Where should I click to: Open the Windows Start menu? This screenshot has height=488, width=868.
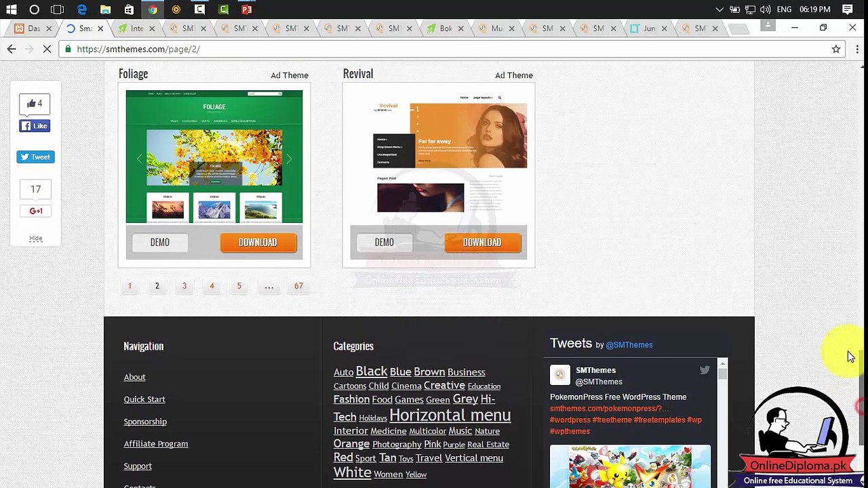[11, 9]
